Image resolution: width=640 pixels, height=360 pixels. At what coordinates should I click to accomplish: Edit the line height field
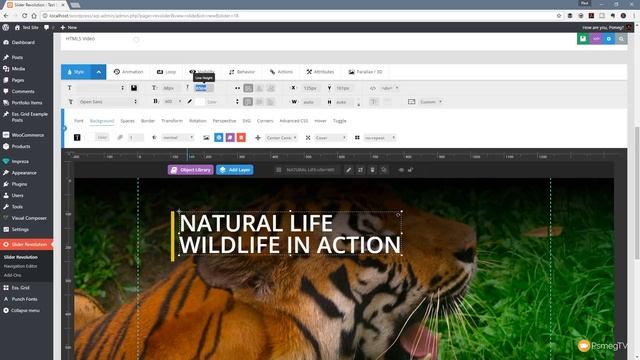[x=204, y=88]
